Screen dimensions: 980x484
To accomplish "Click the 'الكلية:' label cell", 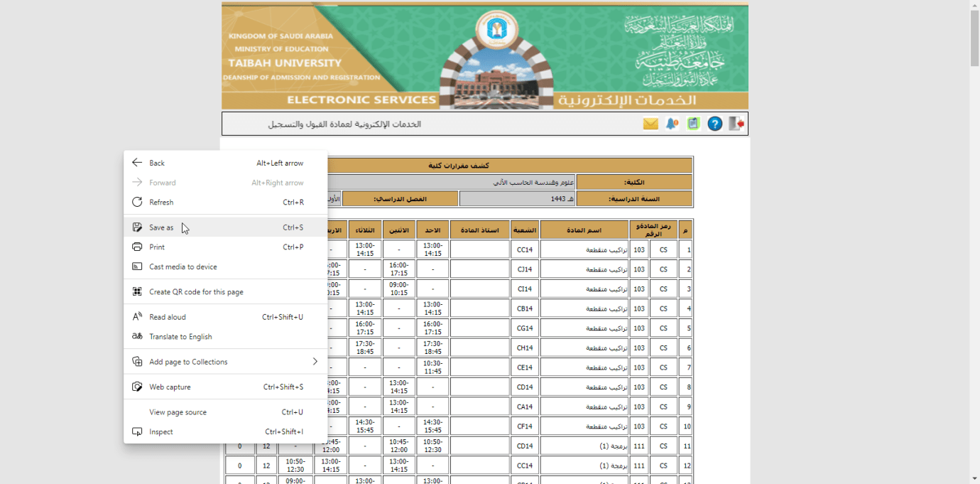I will 634,182.
